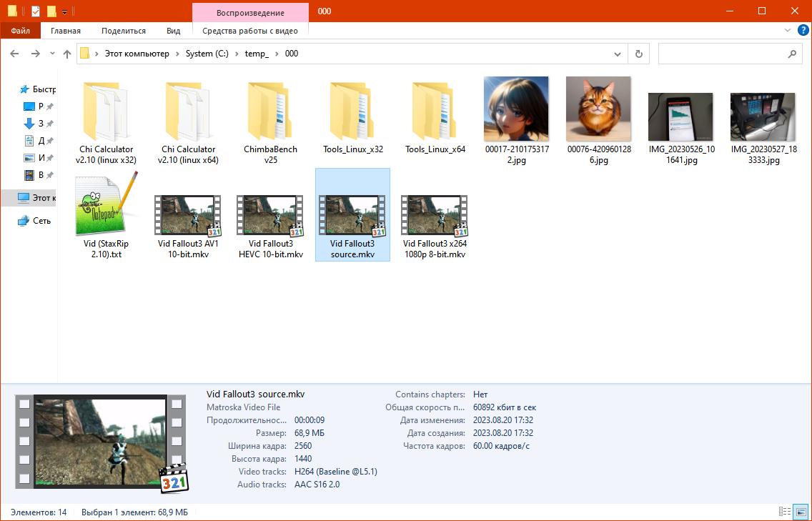Viewport: 812px width, 521px height.
Task: Click the file name Vid Fallout3 source.mkv in details pane
Action: [x=255, y=394]
